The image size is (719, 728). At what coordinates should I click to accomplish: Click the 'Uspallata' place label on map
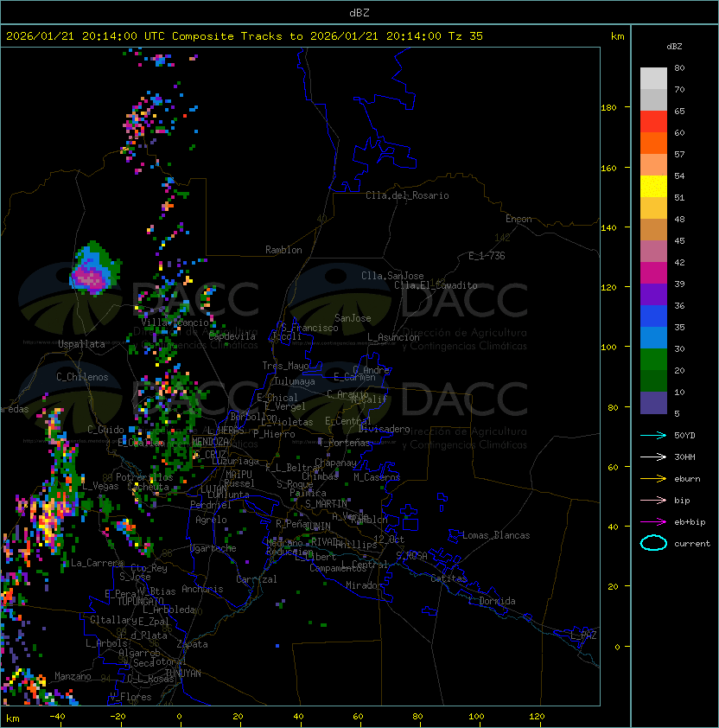point(81,344)
